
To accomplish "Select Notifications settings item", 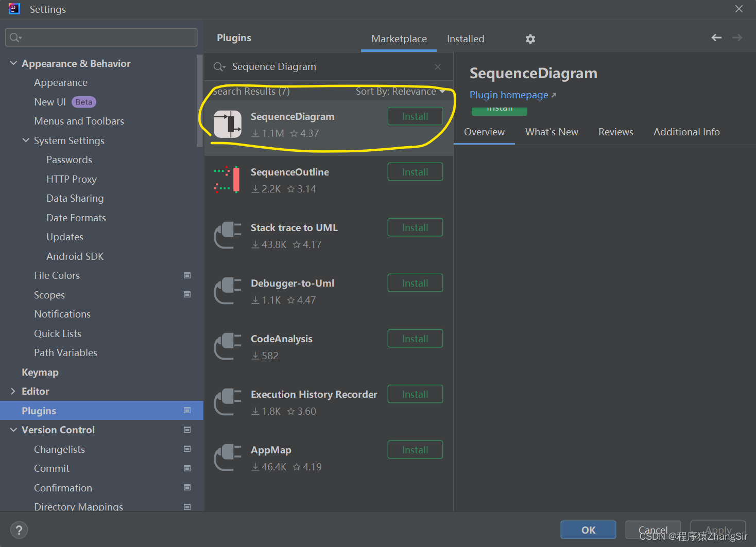I will pyautogui.click(x=62, y=314).
